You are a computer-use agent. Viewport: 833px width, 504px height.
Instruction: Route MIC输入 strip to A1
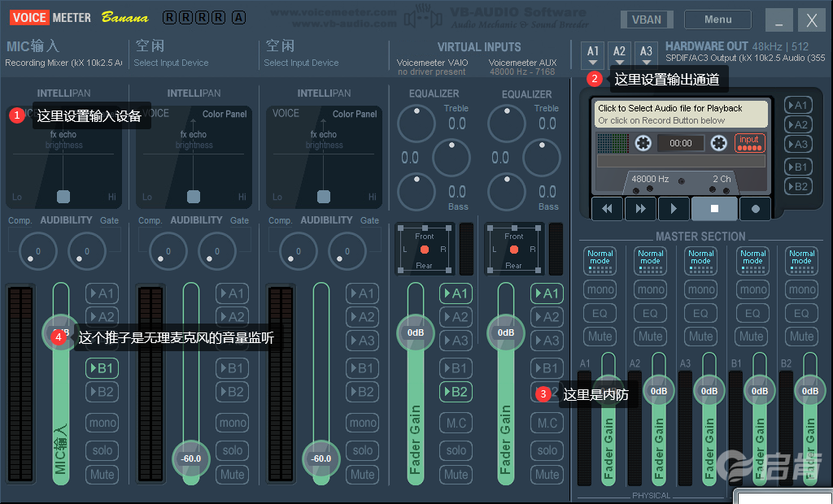point(102,293)
